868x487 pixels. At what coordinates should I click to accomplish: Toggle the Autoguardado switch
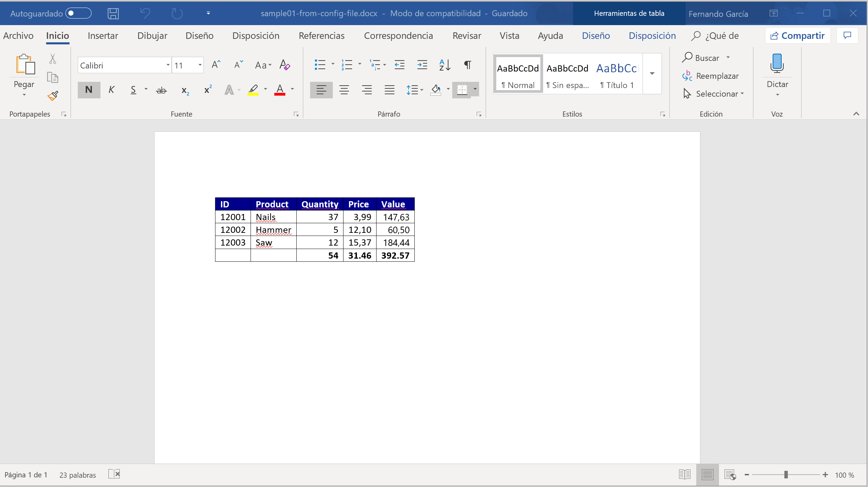(78, 13)
